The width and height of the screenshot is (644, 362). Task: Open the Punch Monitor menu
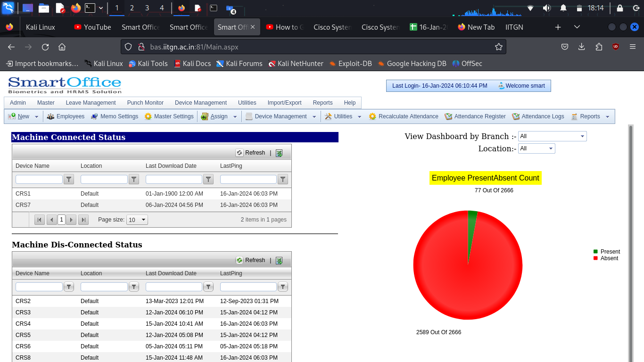(145, 103)
